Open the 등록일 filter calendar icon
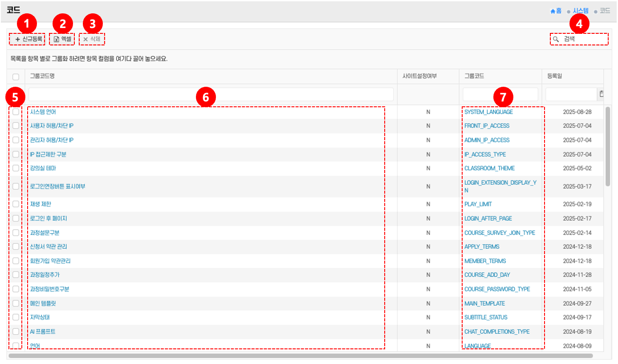Viewport: 618px width, 364px height. tap(601, 94)
